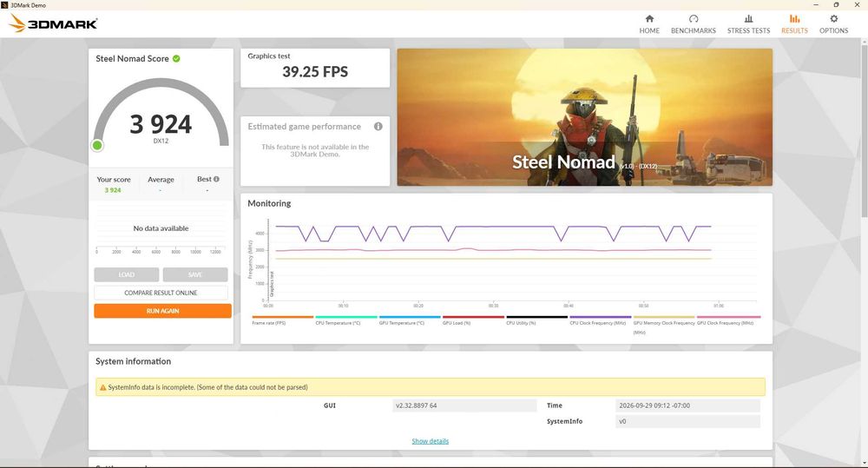868x468 pixels.
Task: Toggle CPU Clock Frequency legend entry
Action: [x=601, y=320]
